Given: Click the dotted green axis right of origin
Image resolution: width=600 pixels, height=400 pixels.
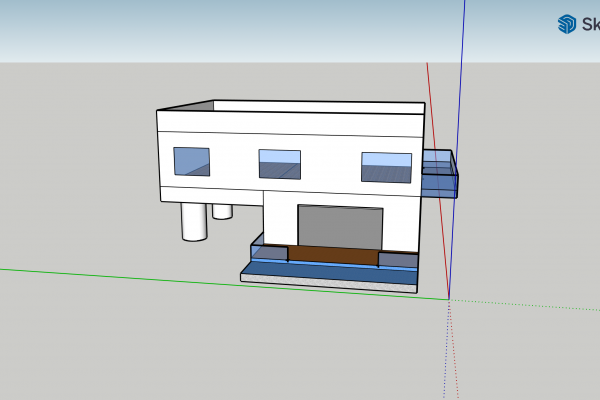Looking at the screenshot, I should tap(530, 301).
